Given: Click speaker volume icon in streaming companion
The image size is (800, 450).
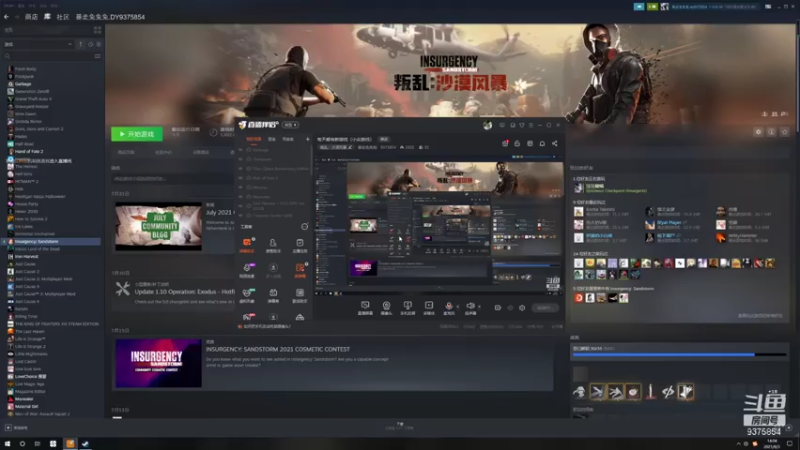Looking at the screenshot, I should click(x=470, y=307).
